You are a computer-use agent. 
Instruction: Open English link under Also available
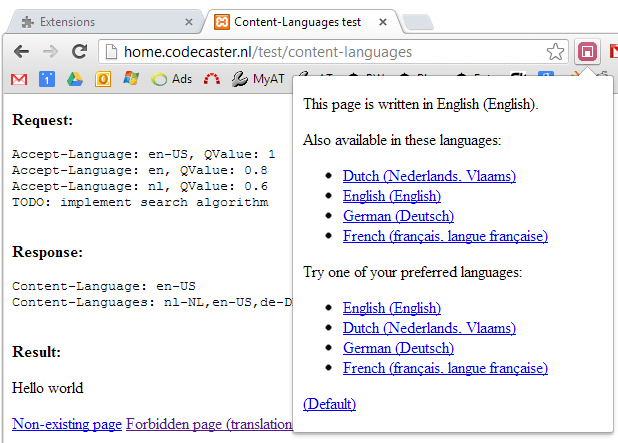(392, 196)
